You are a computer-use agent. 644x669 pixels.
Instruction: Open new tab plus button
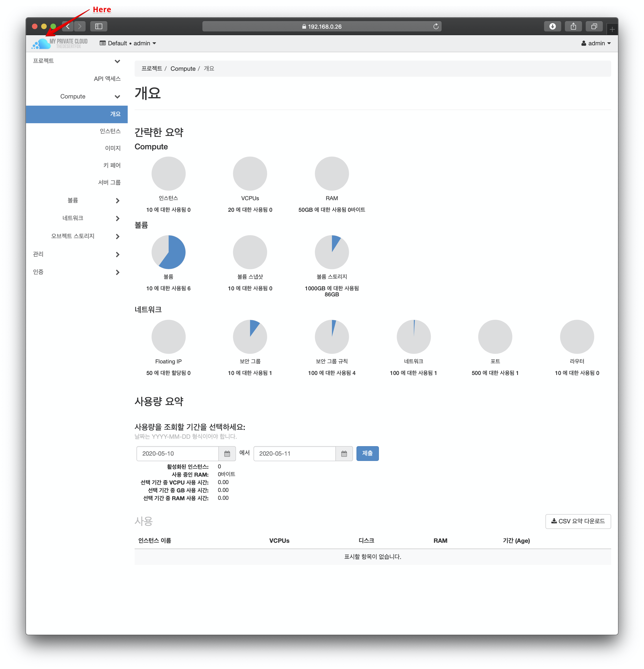coord(612,30)
